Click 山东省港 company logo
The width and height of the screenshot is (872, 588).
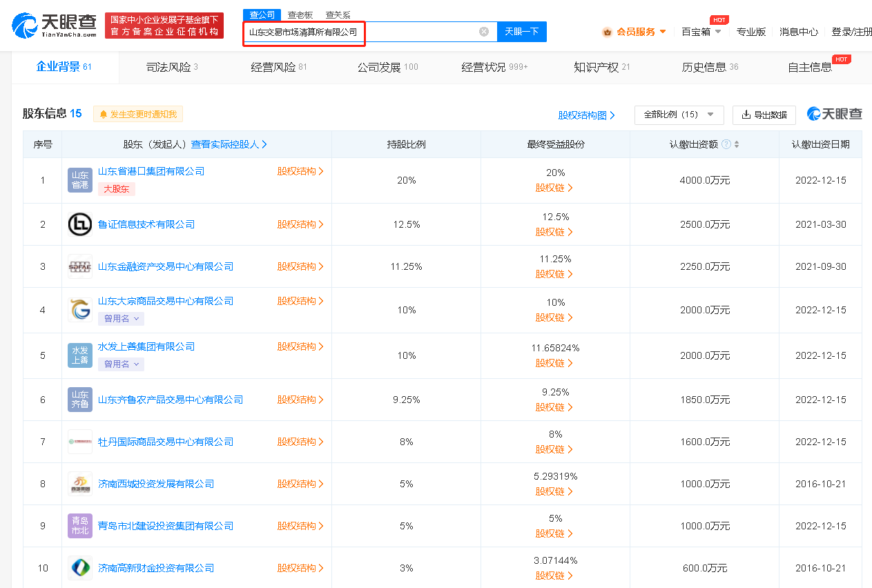coord(80,180)
